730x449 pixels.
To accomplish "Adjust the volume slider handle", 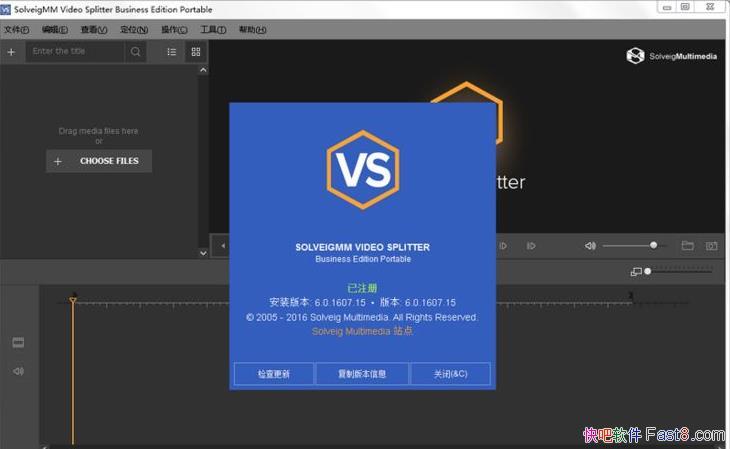I will (653, 245).
